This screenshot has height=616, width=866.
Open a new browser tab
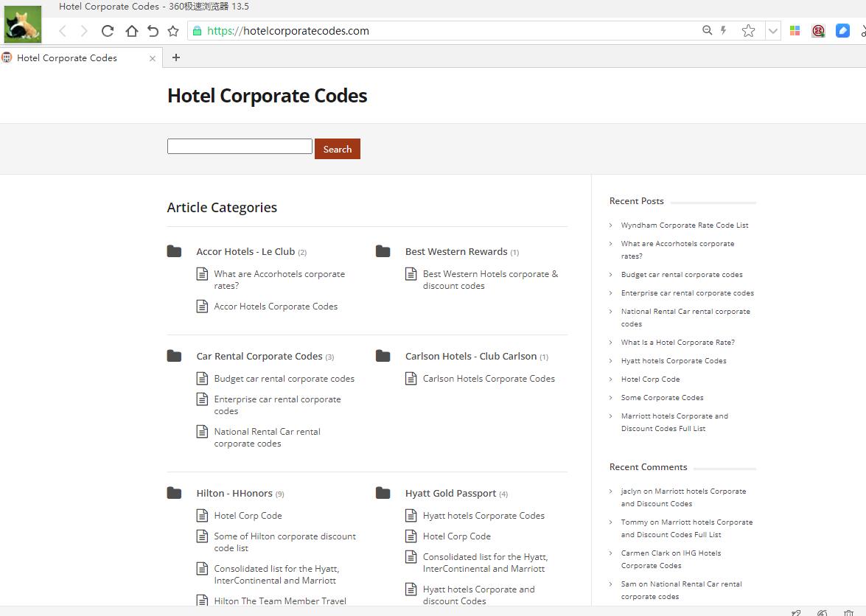[x=176, y=57]
